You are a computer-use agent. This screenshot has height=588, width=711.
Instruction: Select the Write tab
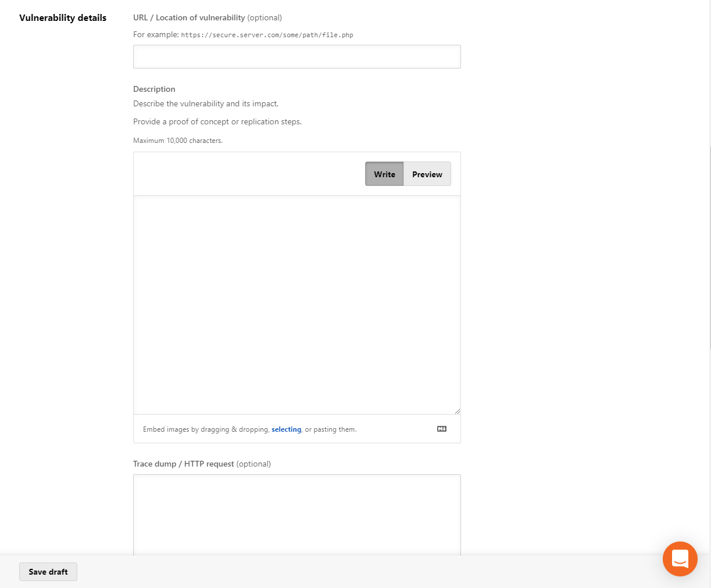coord(384,174)
